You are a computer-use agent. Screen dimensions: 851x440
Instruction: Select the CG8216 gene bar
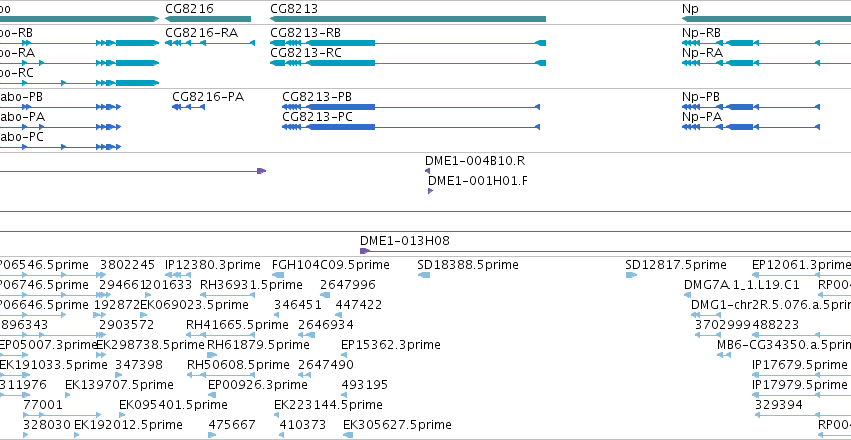(x=208, y=19)
